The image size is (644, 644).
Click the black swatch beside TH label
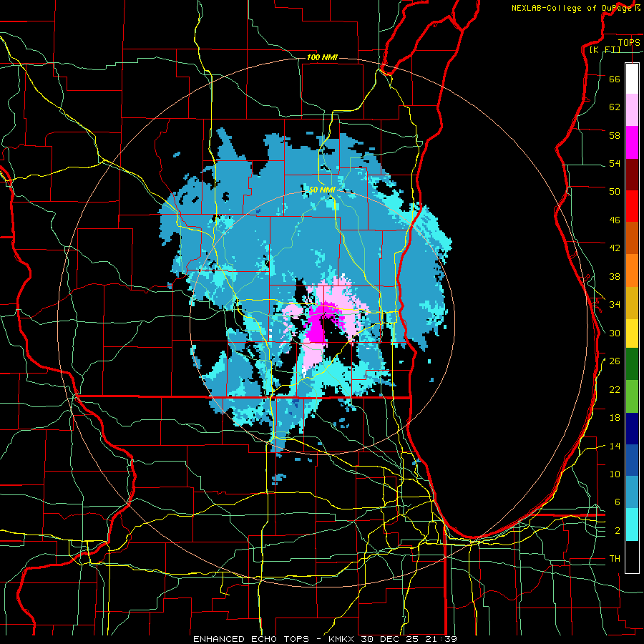632,557
